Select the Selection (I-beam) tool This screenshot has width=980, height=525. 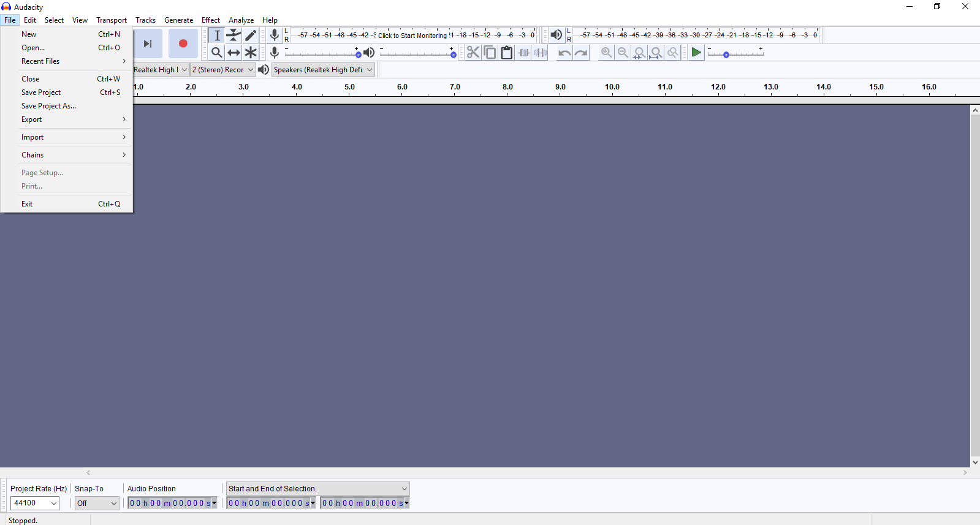[x=217, y=36]
